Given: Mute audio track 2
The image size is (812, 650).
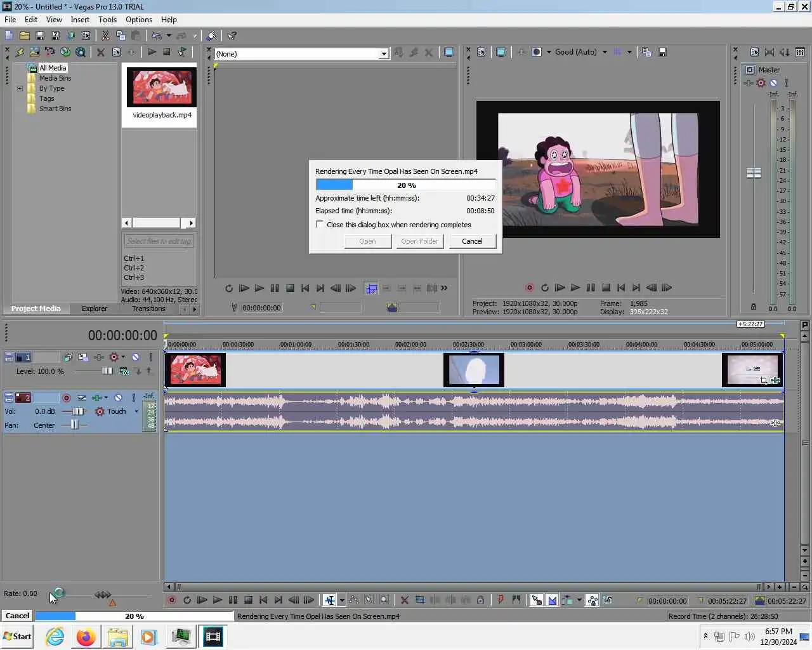Looking at the screenshot, I should 118,398.
